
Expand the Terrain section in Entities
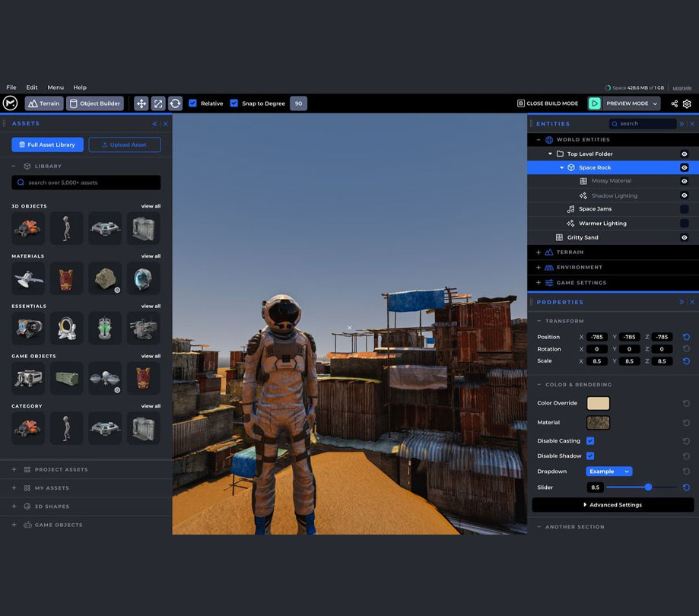(539, 252)
